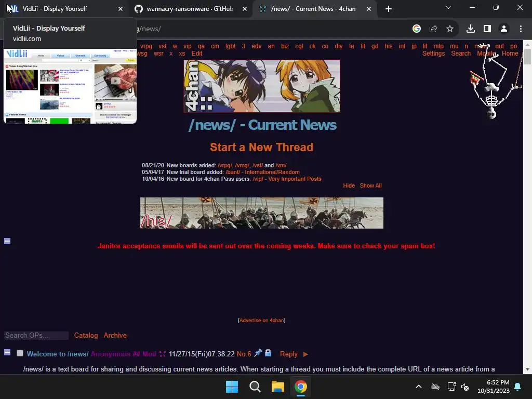Go to biz board link
Viewport: 532px width, 399px height.
tap(285, 46)
